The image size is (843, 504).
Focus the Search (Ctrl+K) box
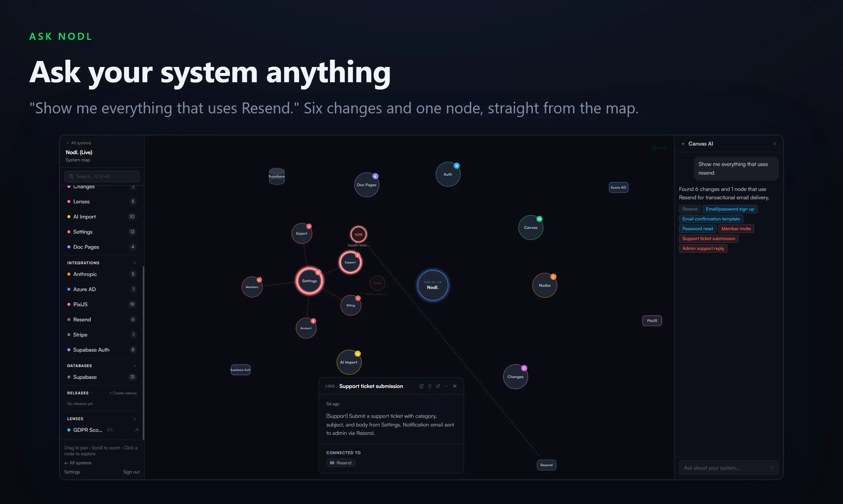102,176
